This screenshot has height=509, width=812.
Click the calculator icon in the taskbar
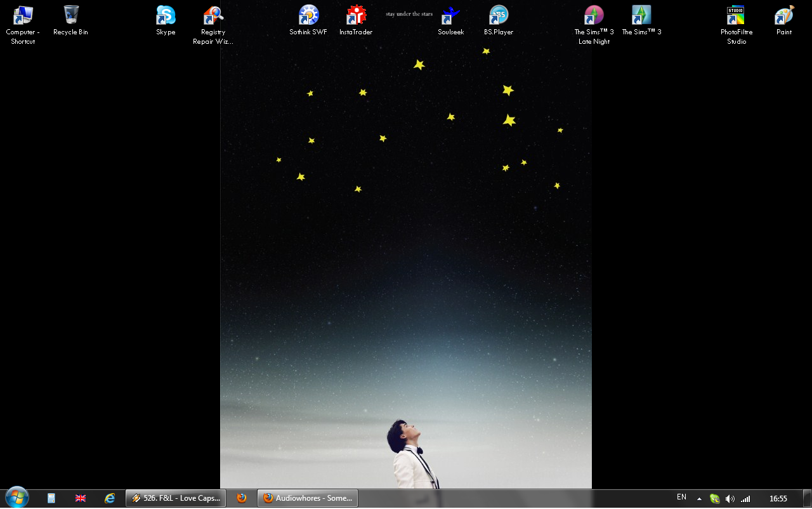coord(51,498)
